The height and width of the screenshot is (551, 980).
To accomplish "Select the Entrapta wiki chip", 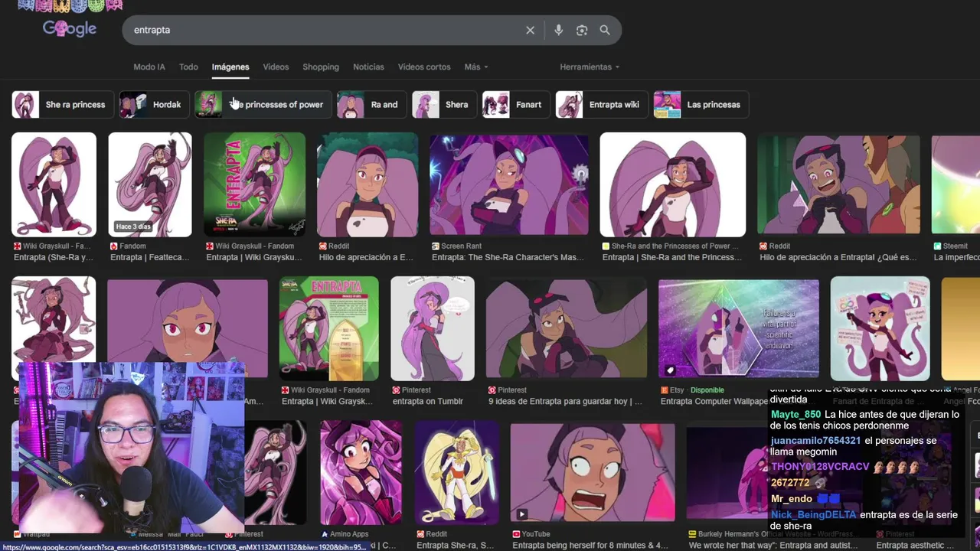I will coord(602,104).
